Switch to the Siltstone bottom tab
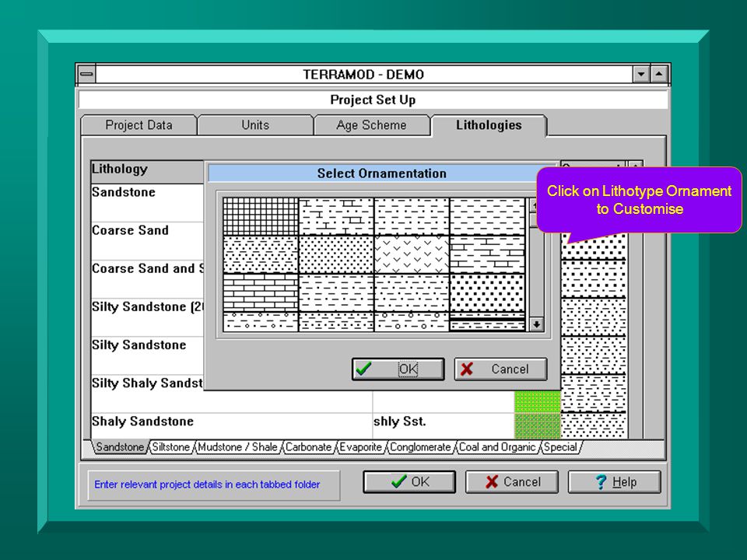The width and height of the screenshot is (747, 560). point(170,447)
